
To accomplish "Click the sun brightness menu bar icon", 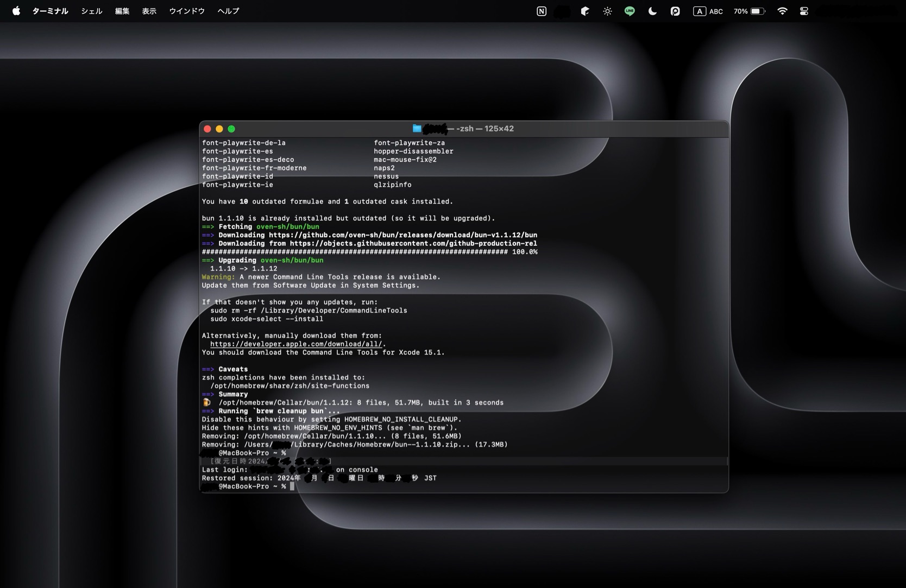I will tap(607, 11).
